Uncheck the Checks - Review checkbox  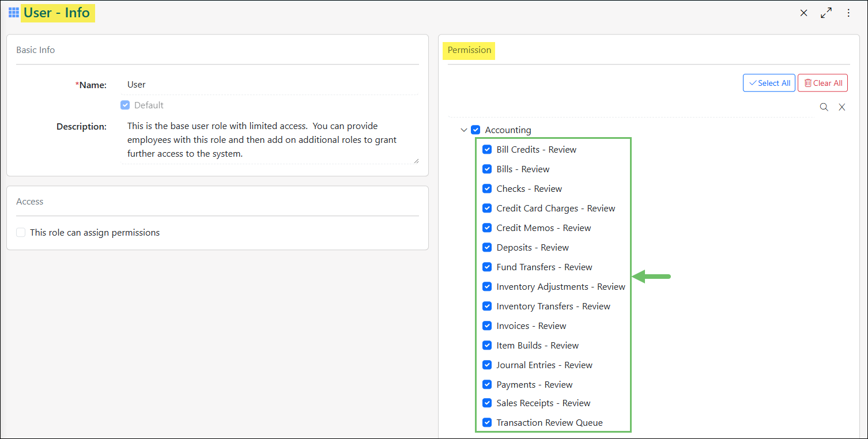pos(487,189)
